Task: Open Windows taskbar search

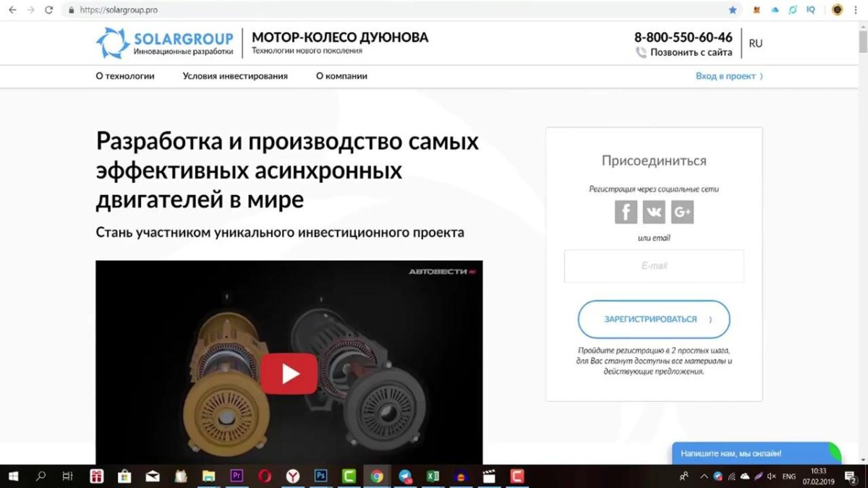Action: click(x=41, y=476)
